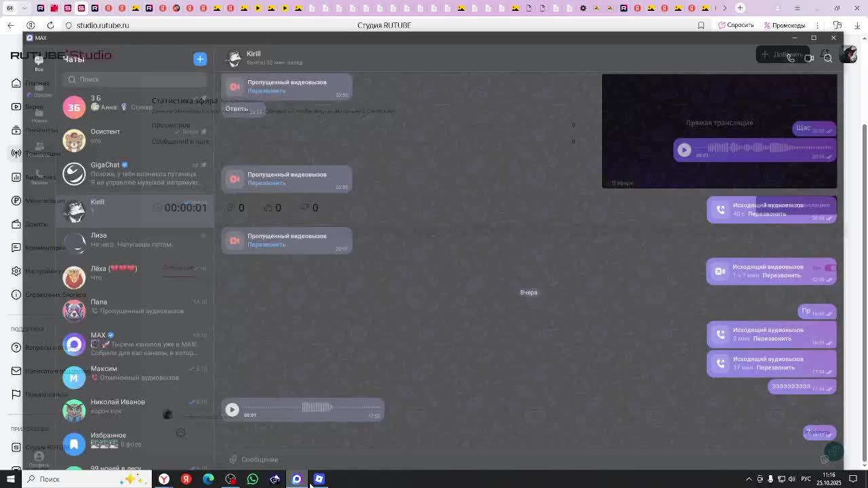
Task: Show hidden system tray icons
Action: [x=749, y=479]
